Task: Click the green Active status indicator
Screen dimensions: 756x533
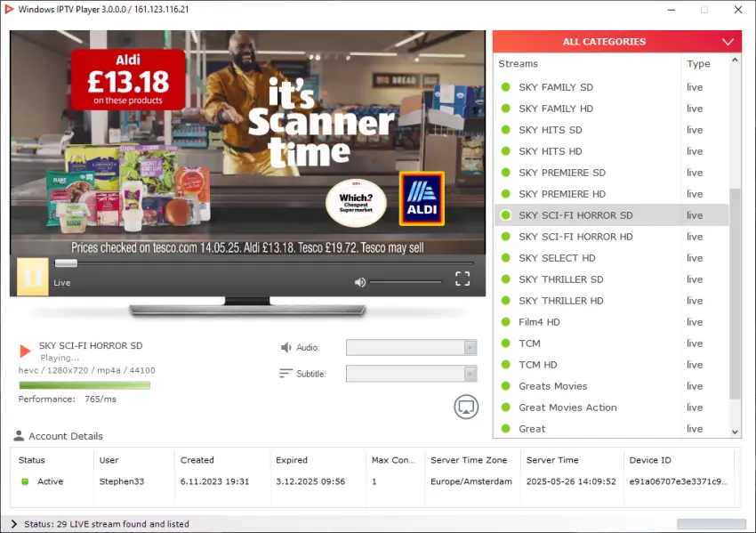Action: (x=25, y=481)
